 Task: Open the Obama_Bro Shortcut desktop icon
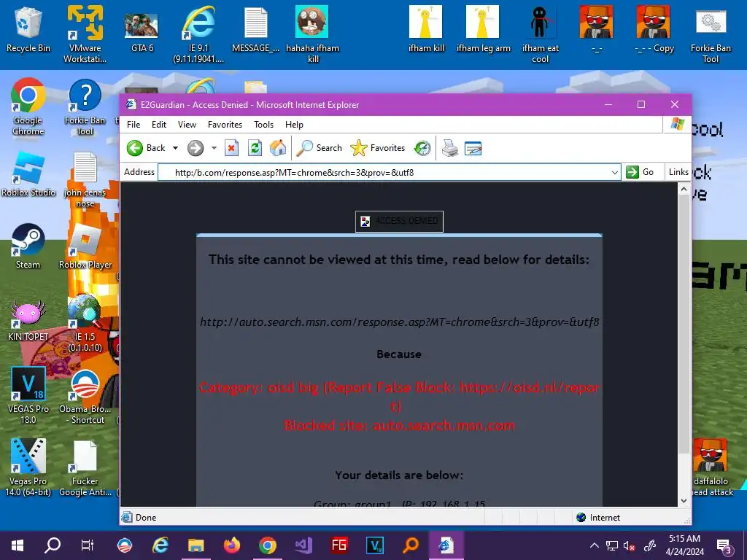[x=85, y=396]
